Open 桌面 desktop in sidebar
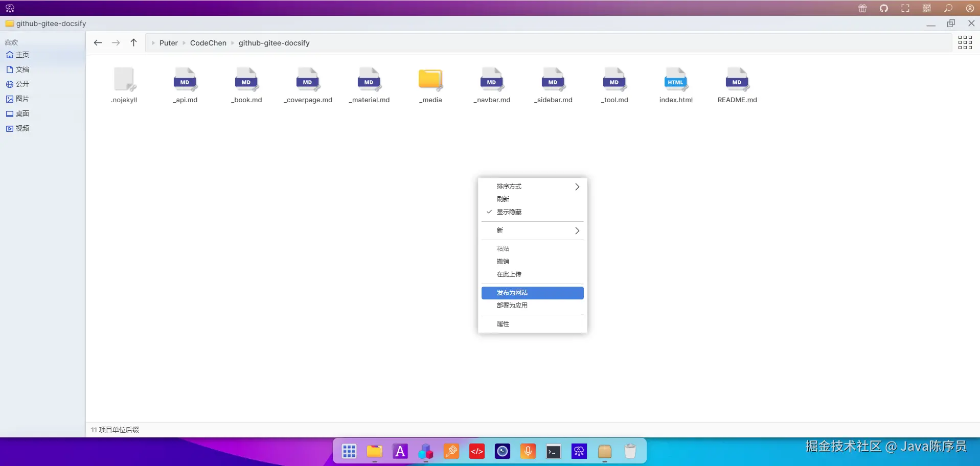Image resolution: width=980 pixels, height=466 pixels. point(42,113)
